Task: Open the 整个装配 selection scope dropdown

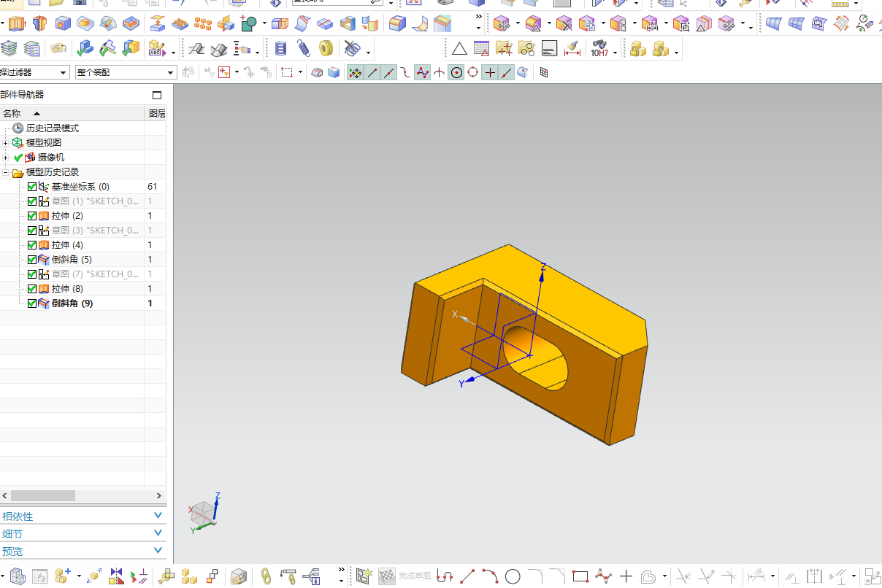Action: pyautogui.click(x=126, y=72)
